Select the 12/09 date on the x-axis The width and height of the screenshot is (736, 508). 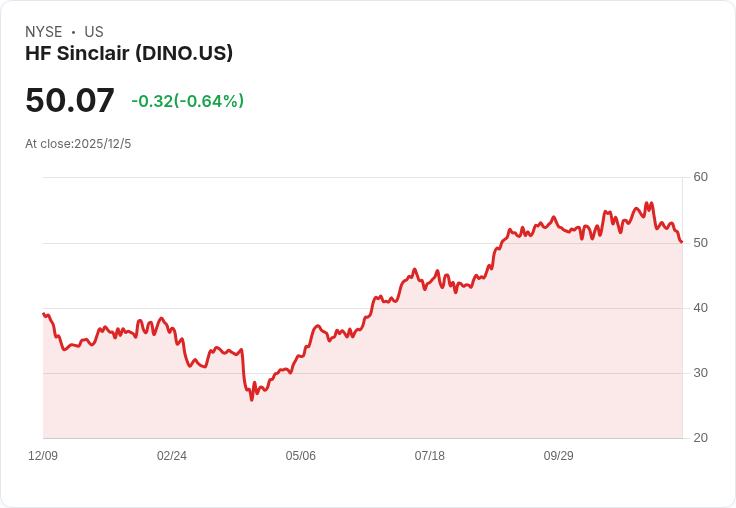[x=43, y=456]
